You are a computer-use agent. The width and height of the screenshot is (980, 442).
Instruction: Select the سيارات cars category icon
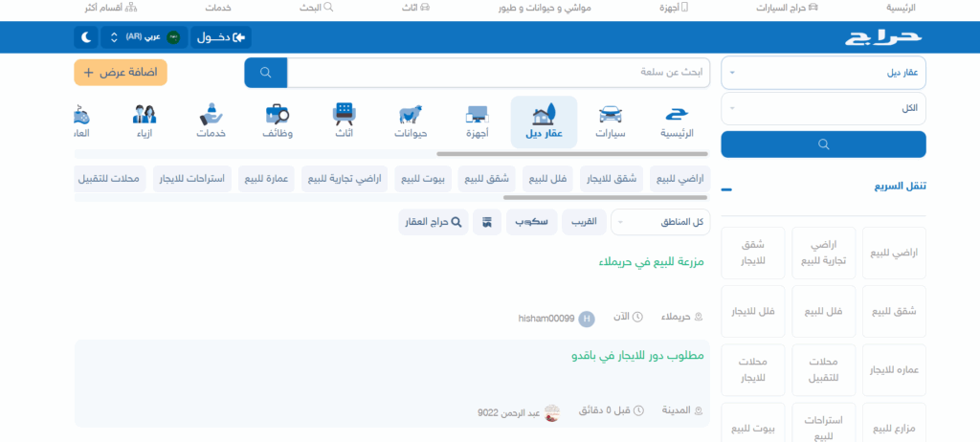pyautogui.click(x=610, y=122)
